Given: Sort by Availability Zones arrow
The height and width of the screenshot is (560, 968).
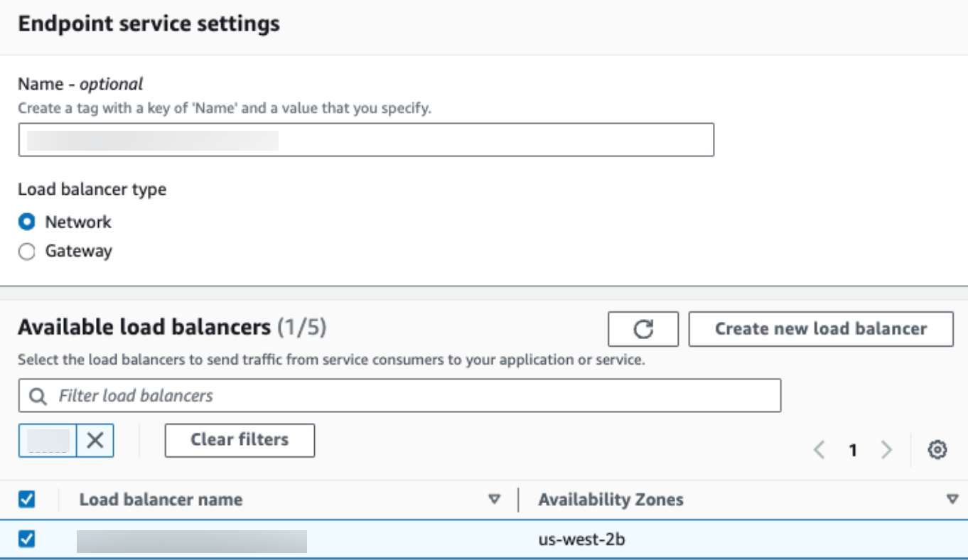Looking at the screenshot, I should [x=952, y=500].
